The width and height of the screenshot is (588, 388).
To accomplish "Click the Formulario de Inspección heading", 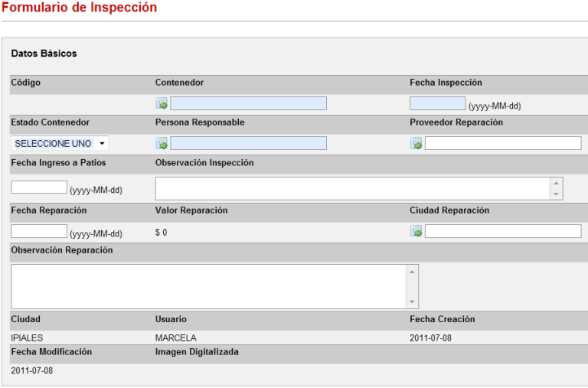I will click(x=79, y=8).
